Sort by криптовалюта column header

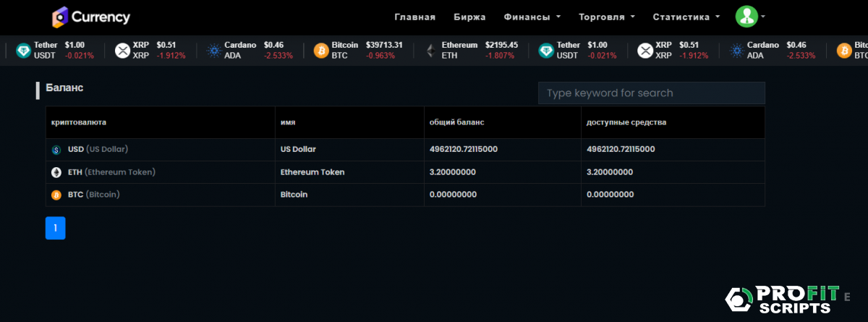coord(79,122)
